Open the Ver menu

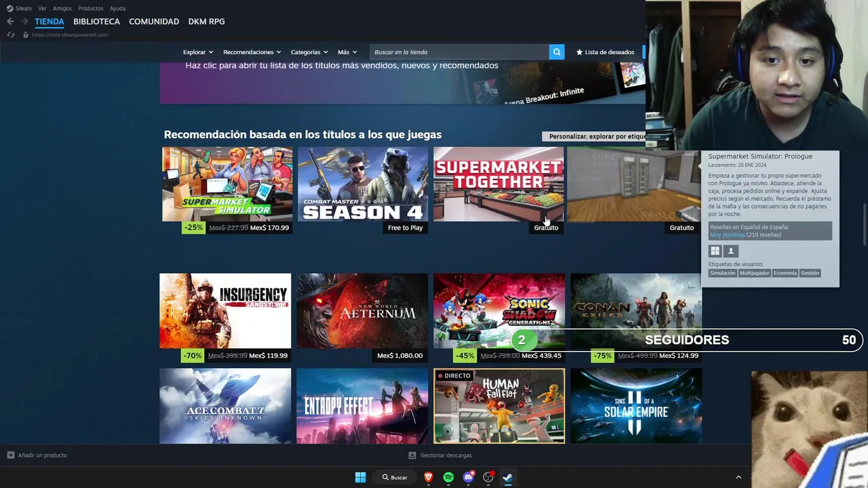(x=42, y=8)
